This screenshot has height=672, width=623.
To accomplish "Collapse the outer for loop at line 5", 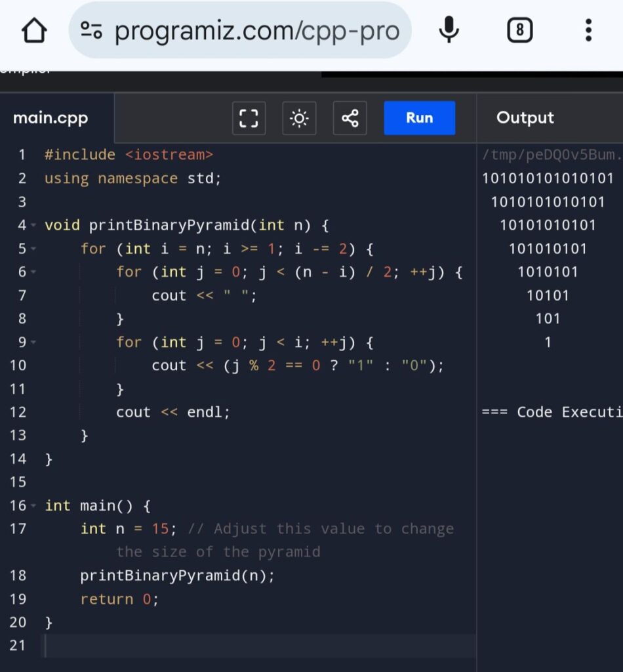I will click(x=33, y=249).
